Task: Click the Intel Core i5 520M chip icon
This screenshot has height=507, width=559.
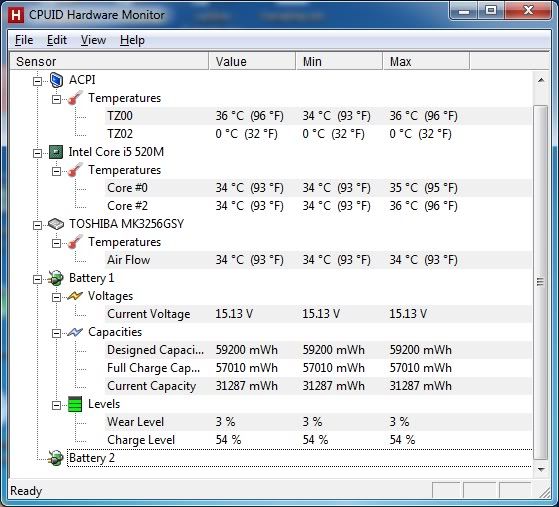Action: [56, 152]
